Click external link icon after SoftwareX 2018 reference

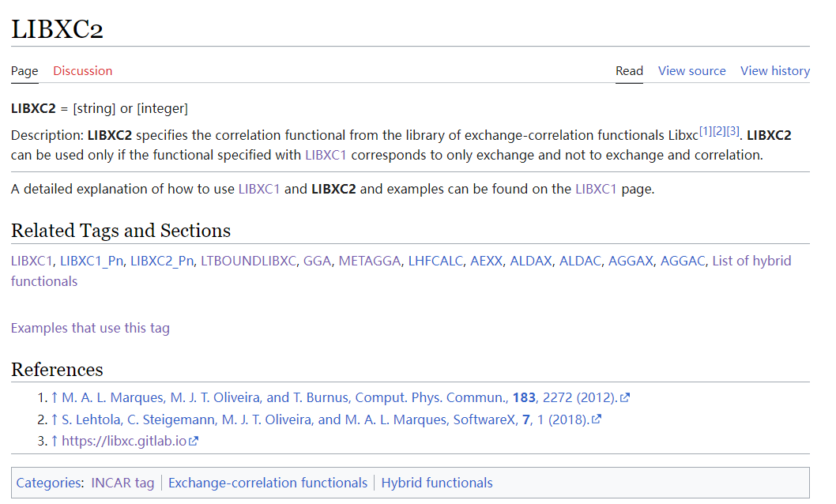[597, 419]
